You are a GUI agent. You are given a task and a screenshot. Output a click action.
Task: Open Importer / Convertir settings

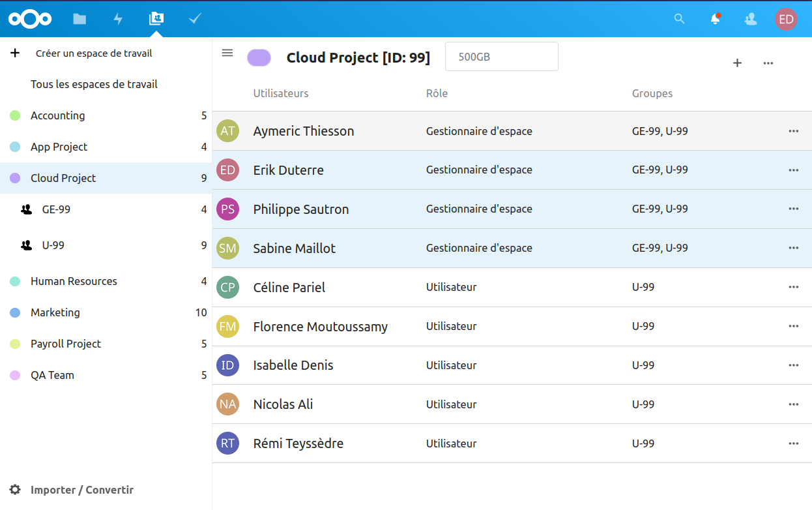point(82,490)
